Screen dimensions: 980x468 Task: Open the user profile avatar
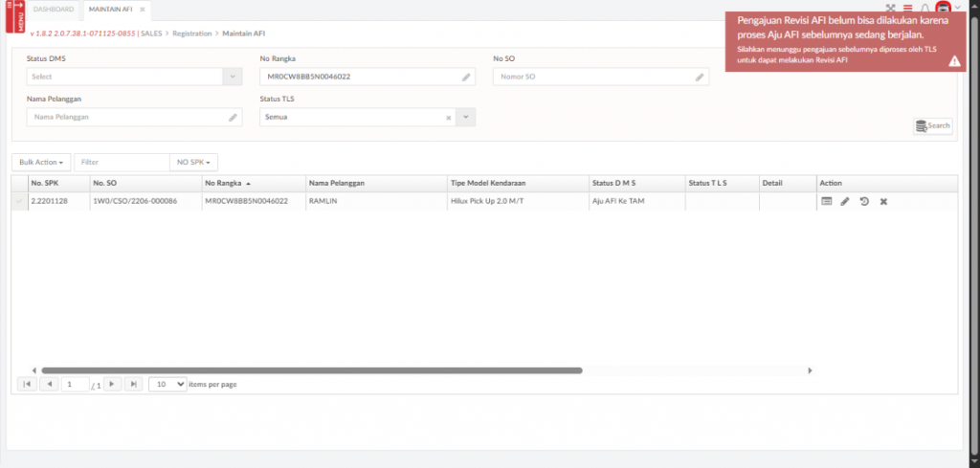pyautogui.click(x=943, y=9)
